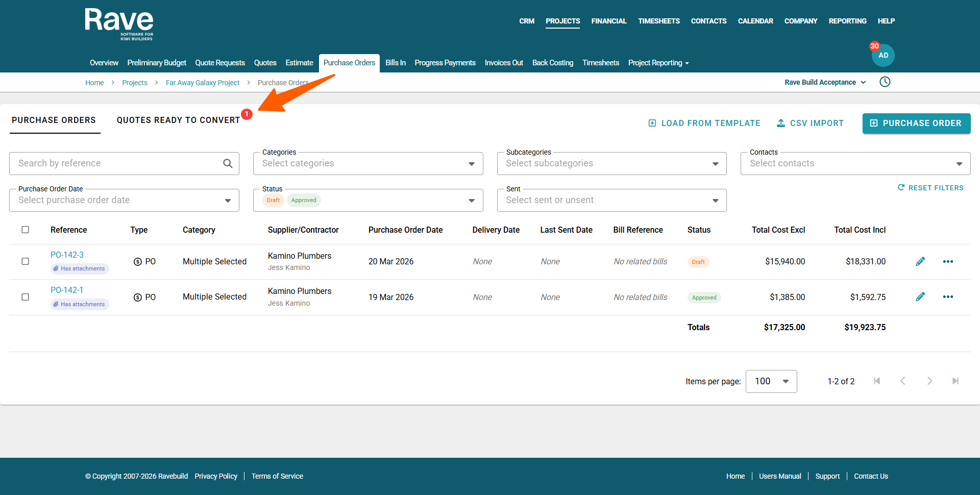Viewport: 980px width, 495px height.
Task: Expand the Rave Build Acceptance selector
Action: click(825, 82)
